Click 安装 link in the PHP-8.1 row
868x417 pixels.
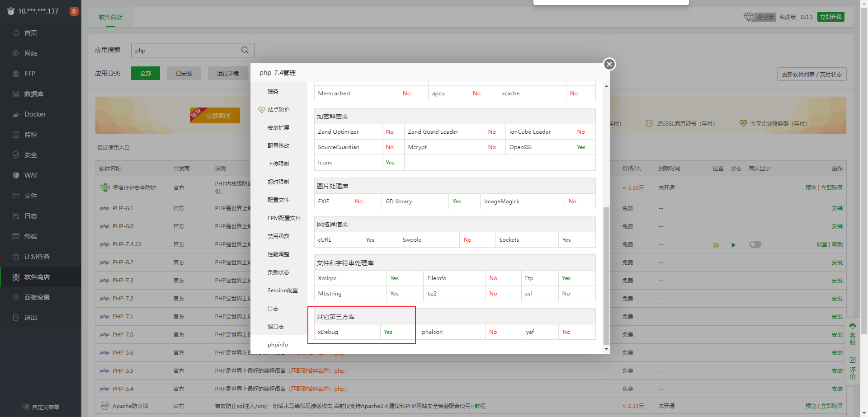(837, 208)
